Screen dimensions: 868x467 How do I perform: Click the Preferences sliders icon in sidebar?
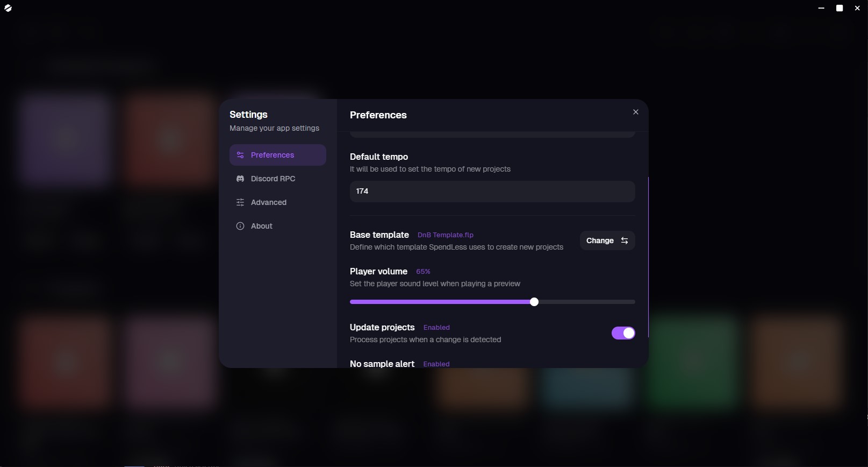point(240,155)
